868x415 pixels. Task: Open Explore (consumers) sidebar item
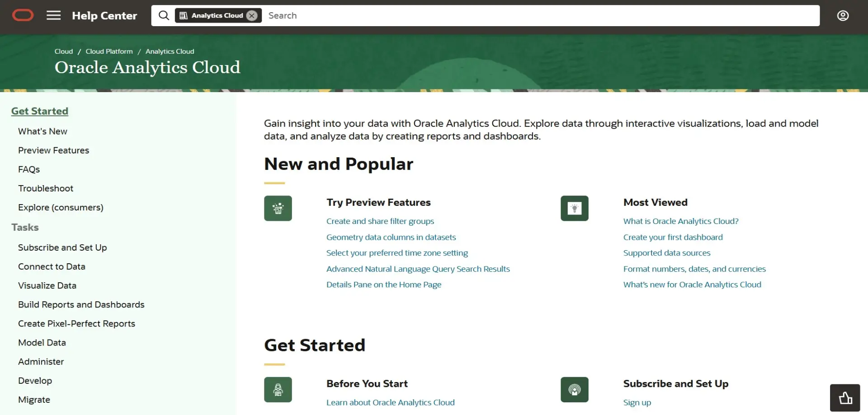61,207
